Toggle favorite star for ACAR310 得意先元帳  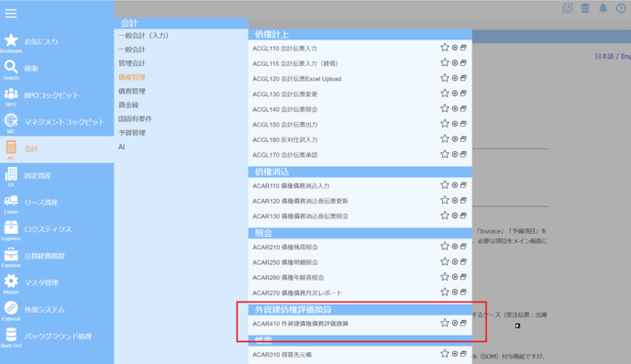coord(445,354)
